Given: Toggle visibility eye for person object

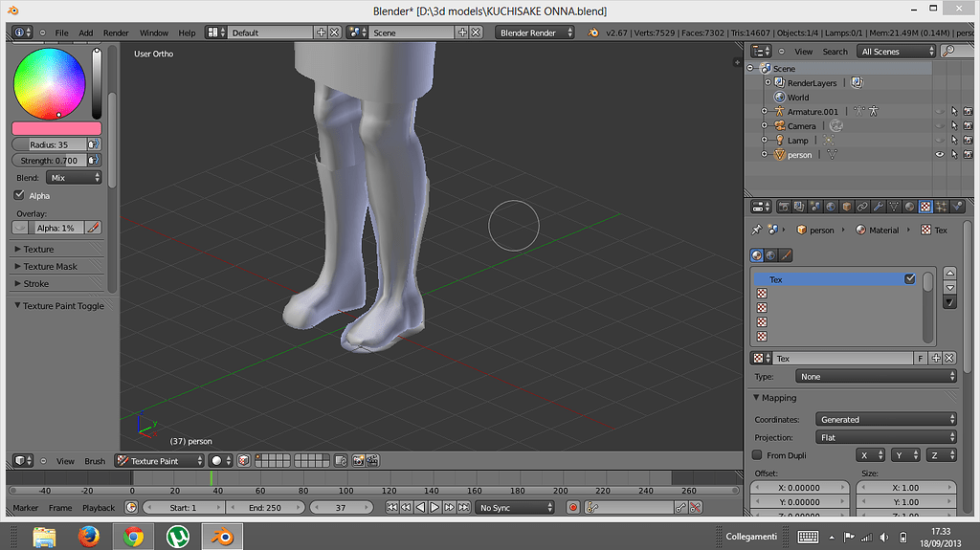Looking at the screenshot, I should [940, 154].
